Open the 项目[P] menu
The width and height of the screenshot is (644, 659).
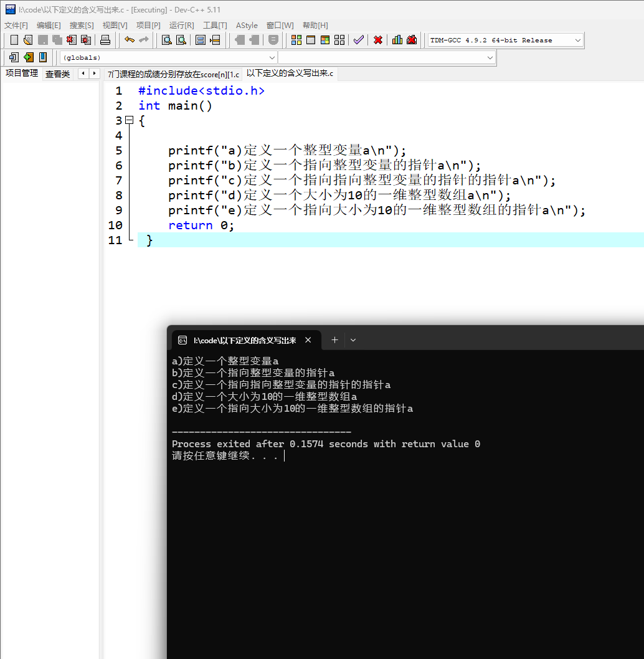(x=148, y=25)
